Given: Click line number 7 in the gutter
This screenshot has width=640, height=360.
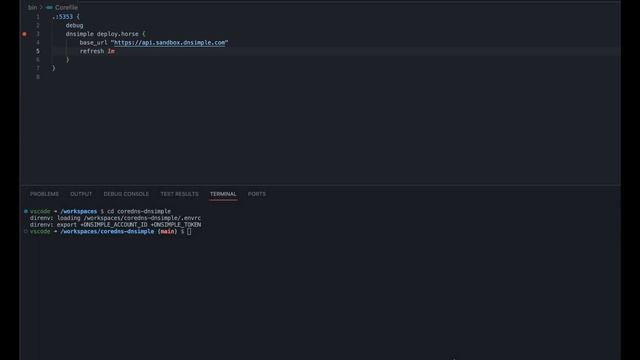Looking at the screenshot, I should click(x=38, y=68).
